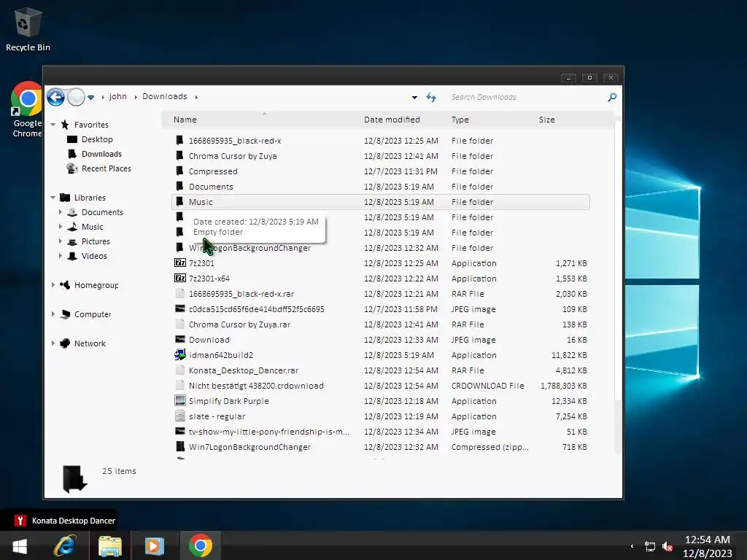Screen dimensions: 747x560
Task: Select tv-show-my-little-pony JPEG icon
Action: tap(180, 432)
